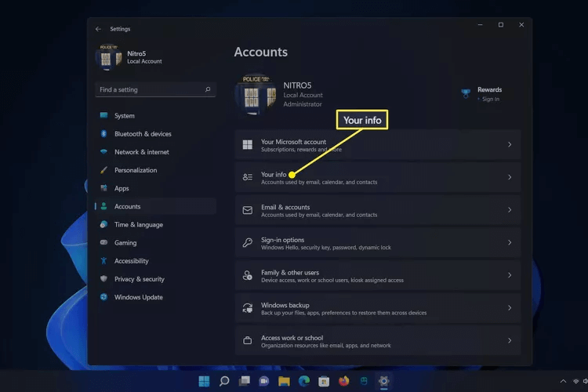
Task: Expand the Sign-in options chevron
Action: tap(510, 242)
